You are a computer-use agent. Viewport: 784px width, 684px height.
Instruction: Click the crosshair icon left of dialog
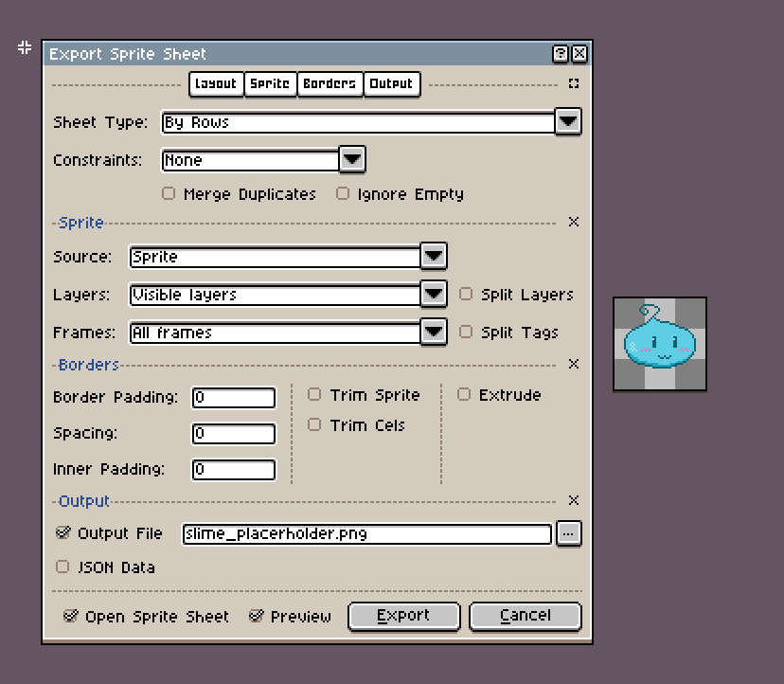click(25, 48)
